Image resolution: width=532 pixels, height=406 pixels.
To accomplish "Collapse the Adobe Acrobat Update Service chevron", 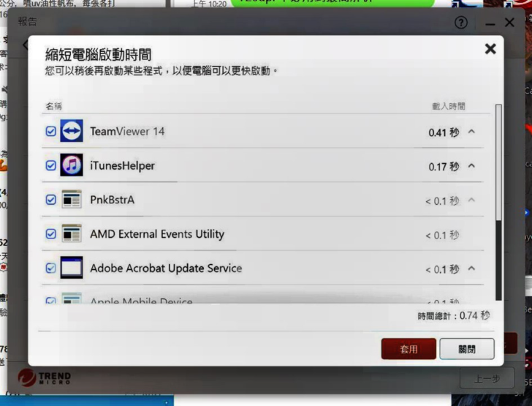I will pos(471,268).
